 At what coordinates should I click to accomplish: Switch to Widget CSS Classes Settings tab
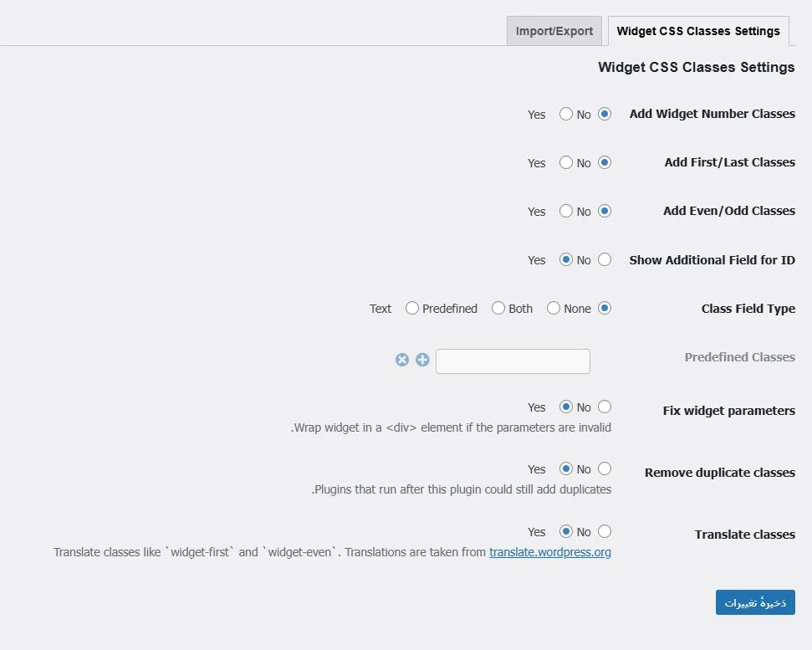coord(698,30)
